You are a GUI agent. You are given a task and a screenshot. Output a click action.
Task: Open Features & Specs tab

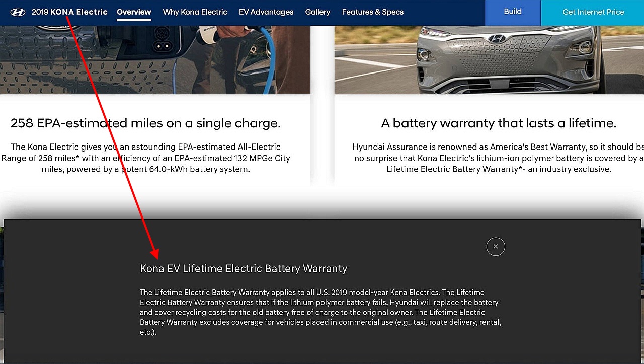[373, 12]
